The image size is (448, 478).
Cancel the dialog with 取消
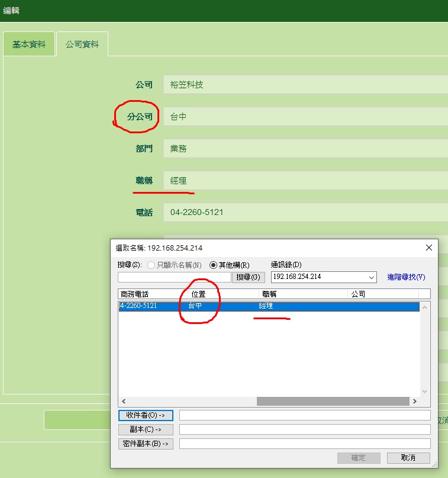point(408,458)
